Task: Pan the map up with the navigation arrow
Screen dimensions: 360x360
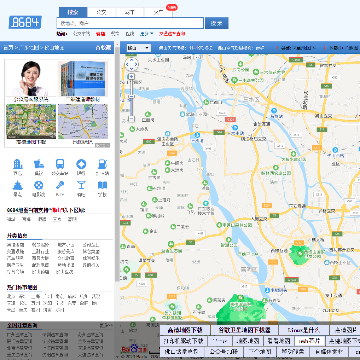Action: [132, 59]
